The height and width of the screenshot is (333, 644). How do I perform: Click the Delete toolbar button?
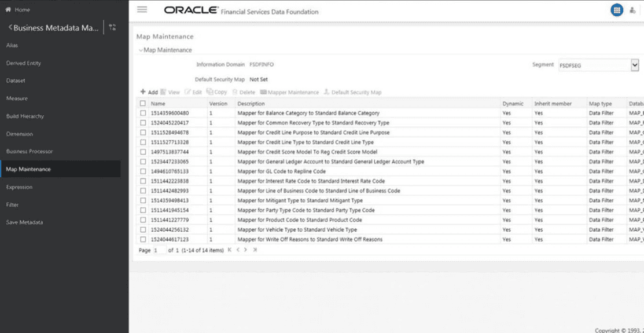[244, 92]
